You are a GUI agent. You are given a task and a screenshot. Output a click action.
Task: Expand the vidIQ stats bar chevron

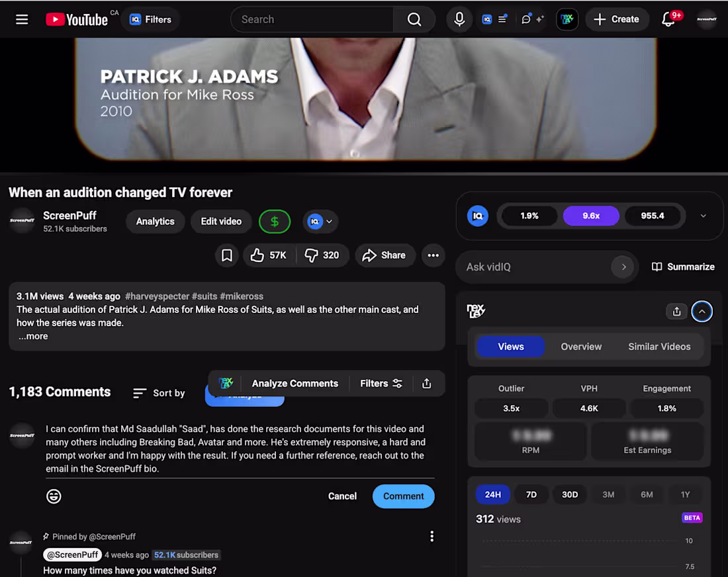[x=704, y=216]
